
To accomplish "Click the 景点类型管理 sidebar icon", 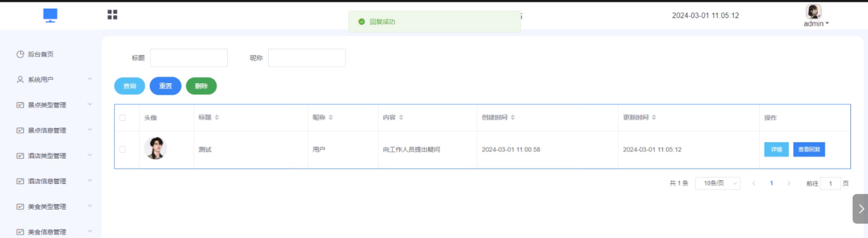I will pyautogui.click(x=20, y=105).
